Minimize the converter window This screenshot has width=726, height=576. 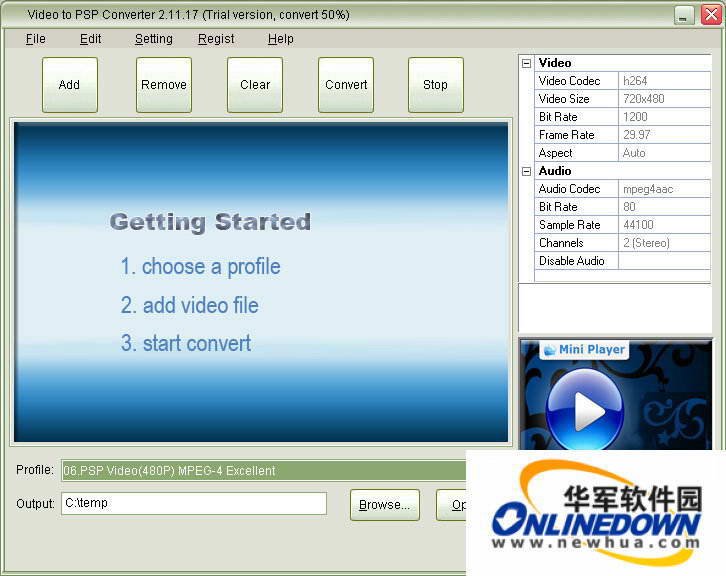click(x=684, y=15)
